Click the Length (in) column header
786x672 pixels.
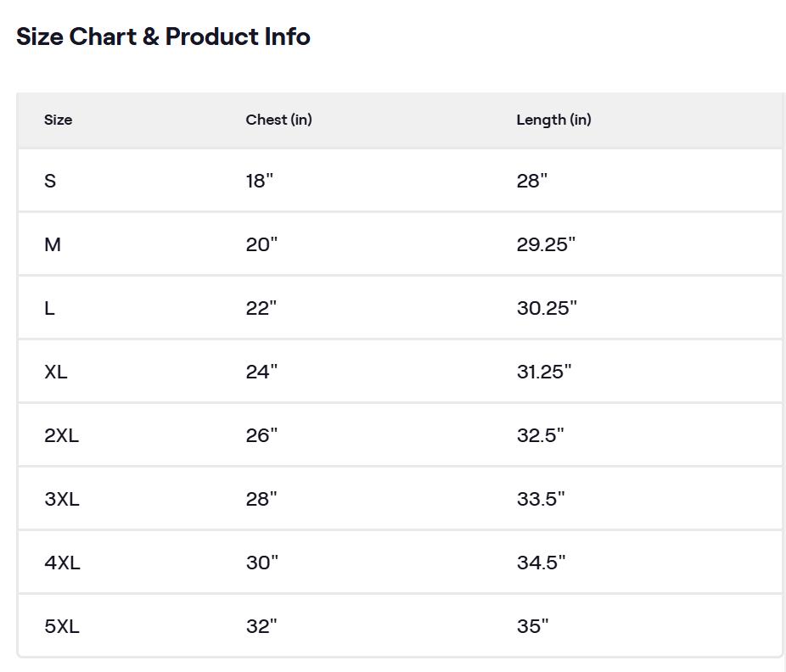coord(553,120)
